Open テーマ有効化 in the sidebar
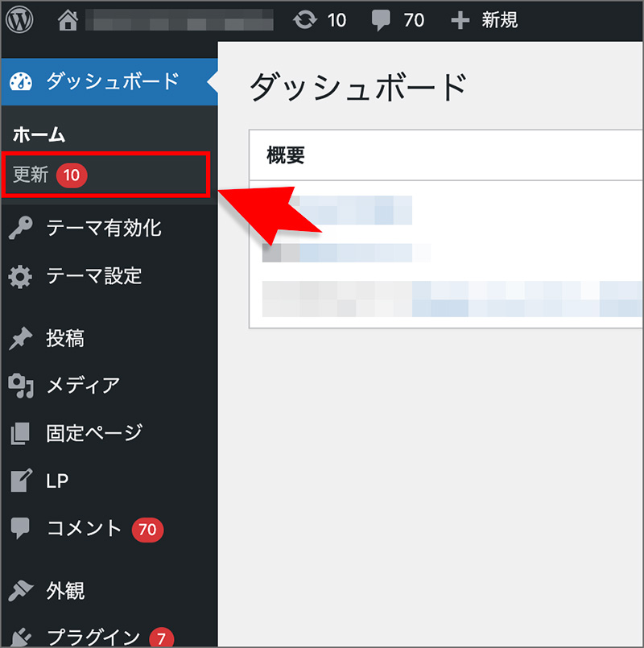This screenshot has height=648, width=644. point(109,228)
